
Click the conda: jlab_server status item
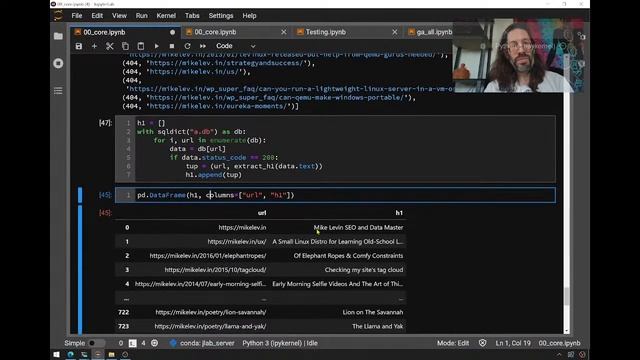[207, 343]
